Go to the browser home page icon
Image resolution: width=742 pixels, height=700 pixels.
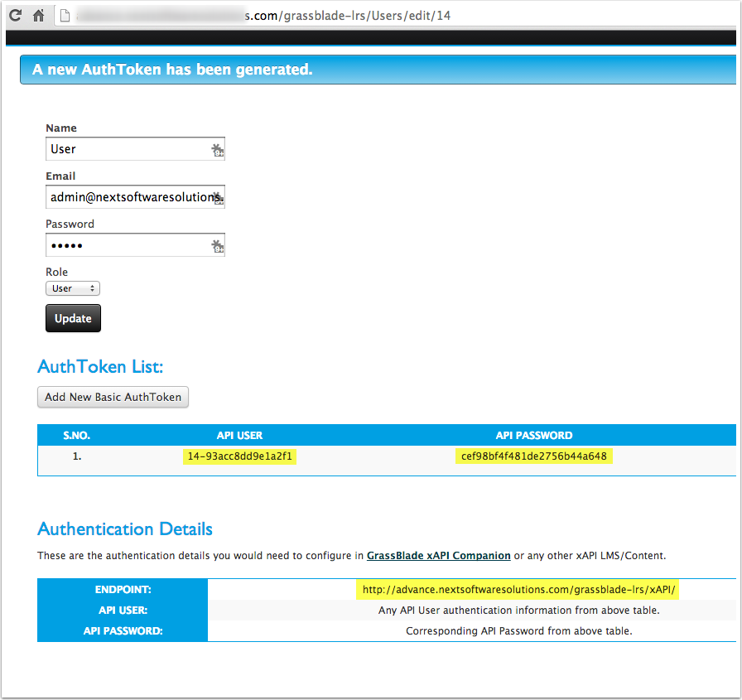pyautogui.click(x=38, y=15)
